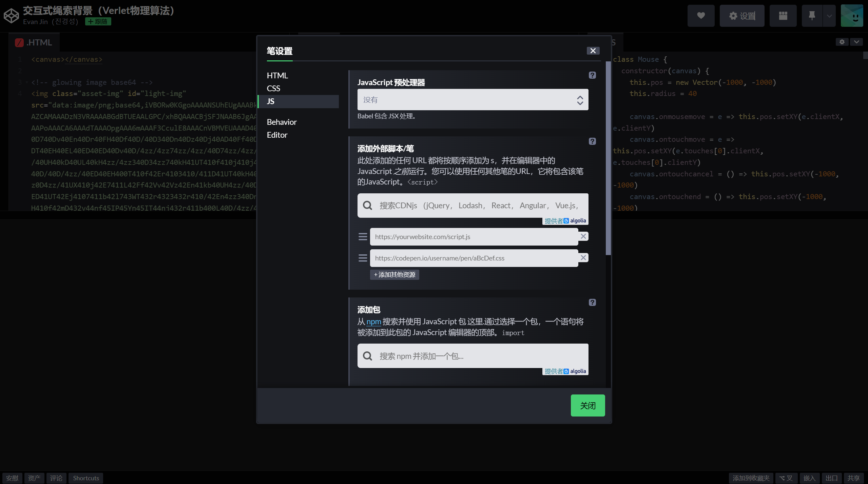Image resolution: width=868 pixels, height=484 pixels.
Task: Click help icon for 添加包 section
Action: pyautogui.click(x=592, y=302)
